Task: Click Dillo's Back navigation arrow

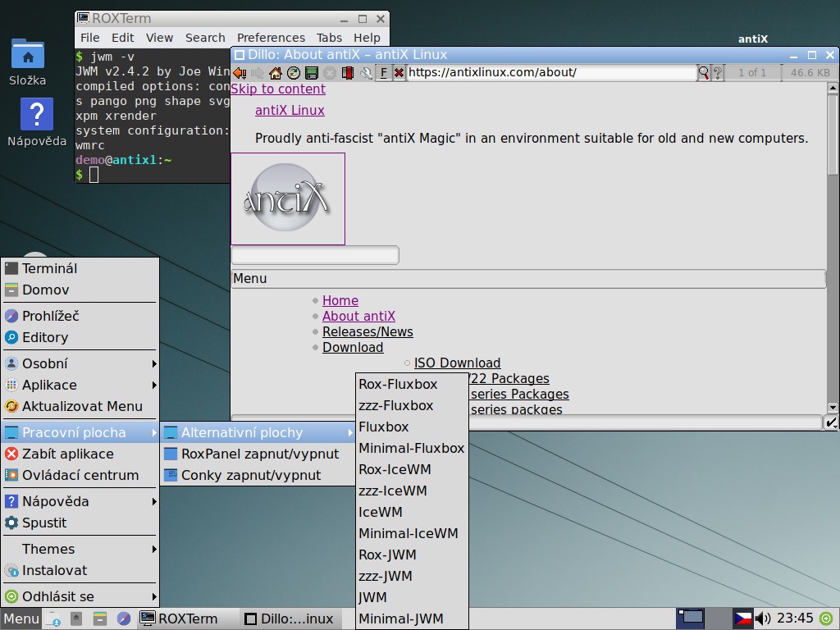Action: click(240, 73)
